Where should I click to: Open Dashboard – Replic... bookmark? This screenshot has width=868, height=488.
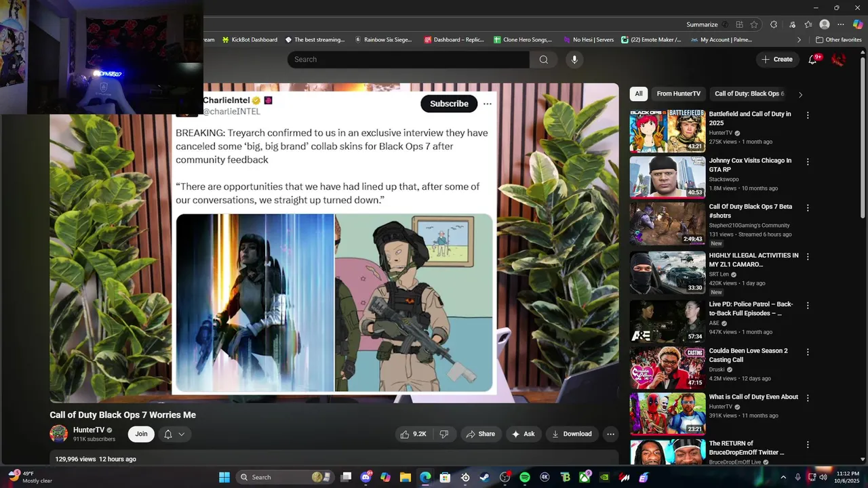point(454,40)
